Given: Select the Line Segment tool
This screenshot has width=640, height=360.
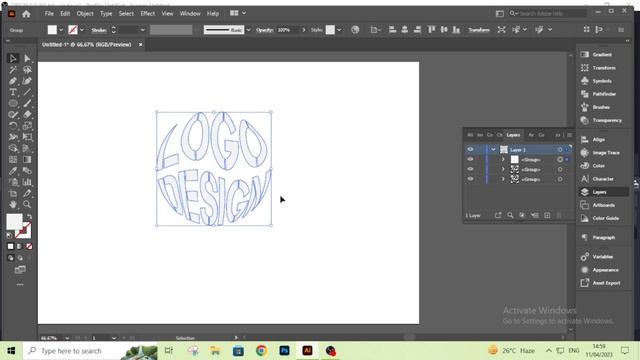Looking at the screenshot, I should 27,92.
